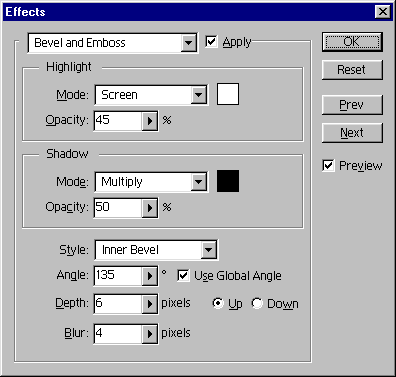Open Highlight Opacity slider popup arrow

point(150,121)
